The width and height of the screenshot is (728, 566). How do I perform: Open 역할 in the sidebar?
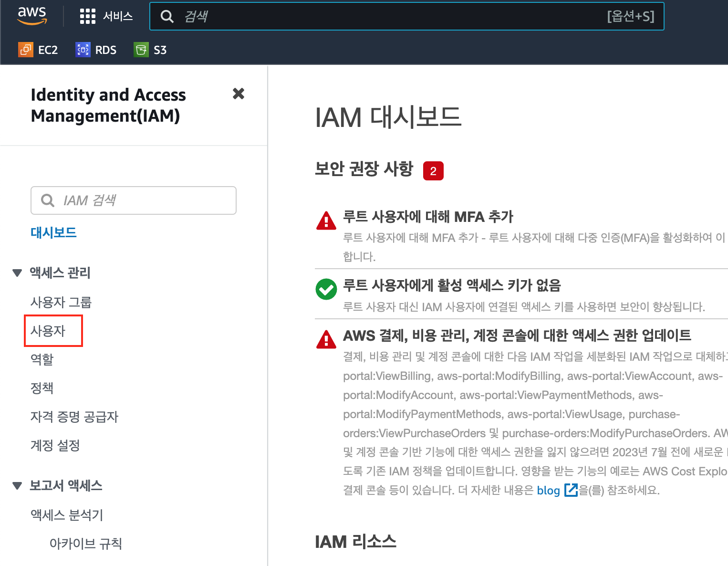tap(42, 359)
